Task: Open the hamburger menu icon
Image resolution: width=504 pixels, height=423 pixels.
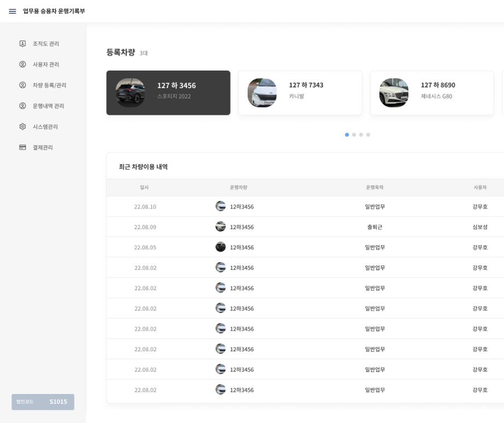Action: tap(12, 11)
